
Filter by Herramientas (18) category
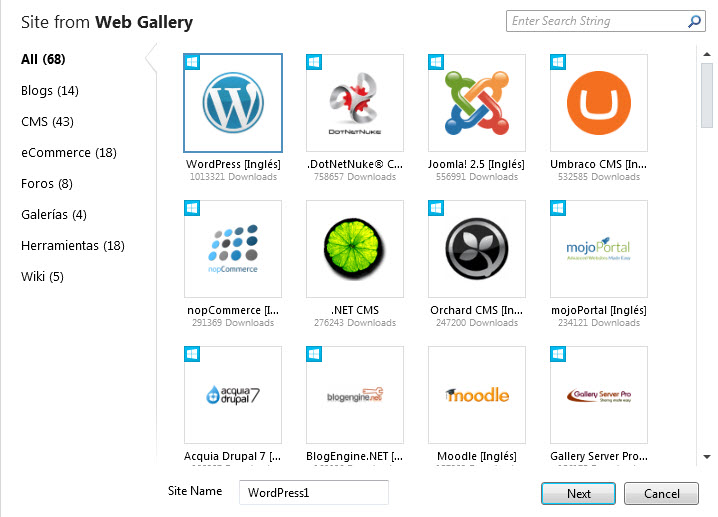coord(73,246)
